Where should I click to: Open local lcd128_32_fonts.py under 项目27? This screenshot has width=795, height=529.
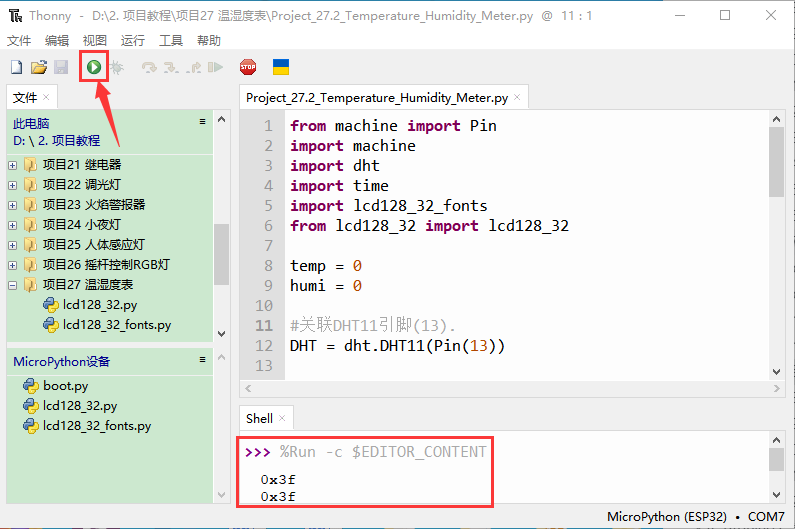(116, 325)
